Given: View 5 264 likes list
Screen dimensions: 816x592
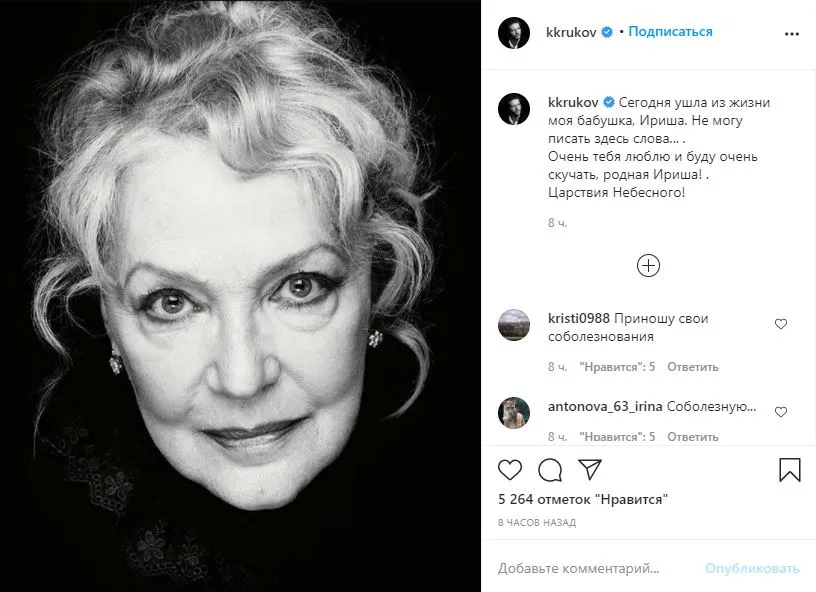Looking at the screenshot, I should pos(583,499).
